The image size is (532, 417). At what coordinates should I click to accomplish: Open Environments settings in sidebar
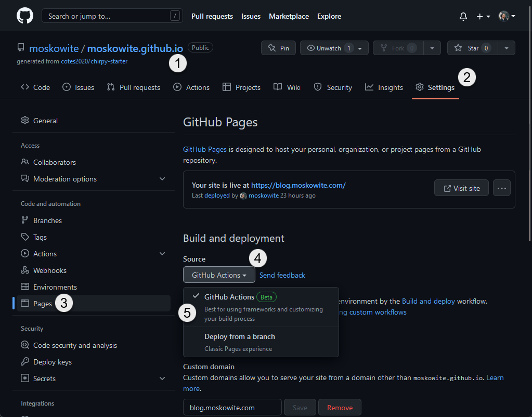click(x=94, y=287)
